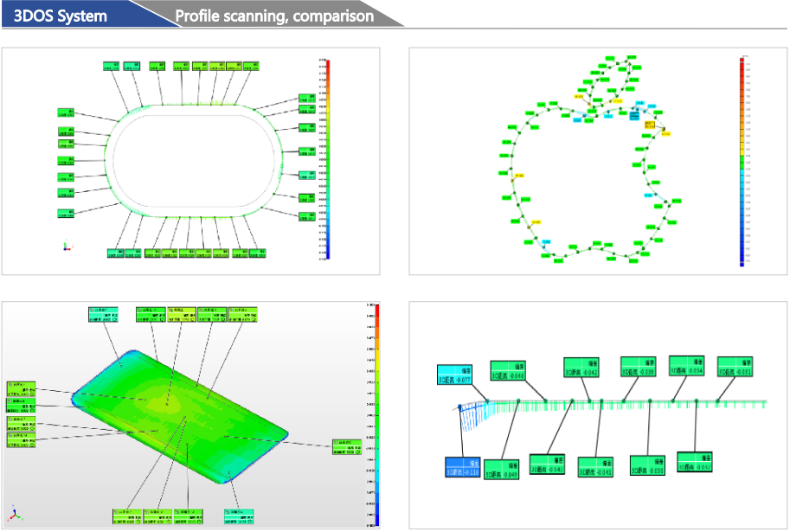790x532 pixels.
Task: Open the Profile scanning, comparison tab
Action: point(274,16)
